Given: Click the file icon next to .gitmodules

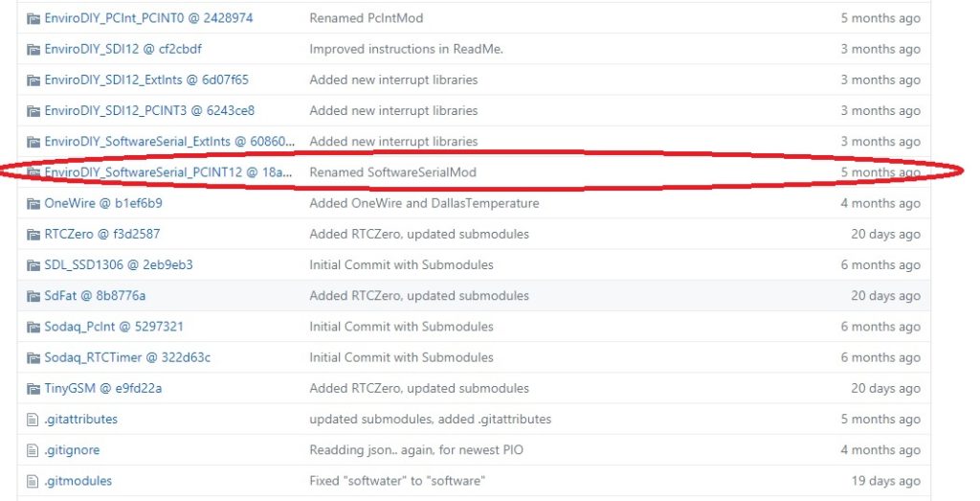Looking at the screenshot, I should click(33, 481).
